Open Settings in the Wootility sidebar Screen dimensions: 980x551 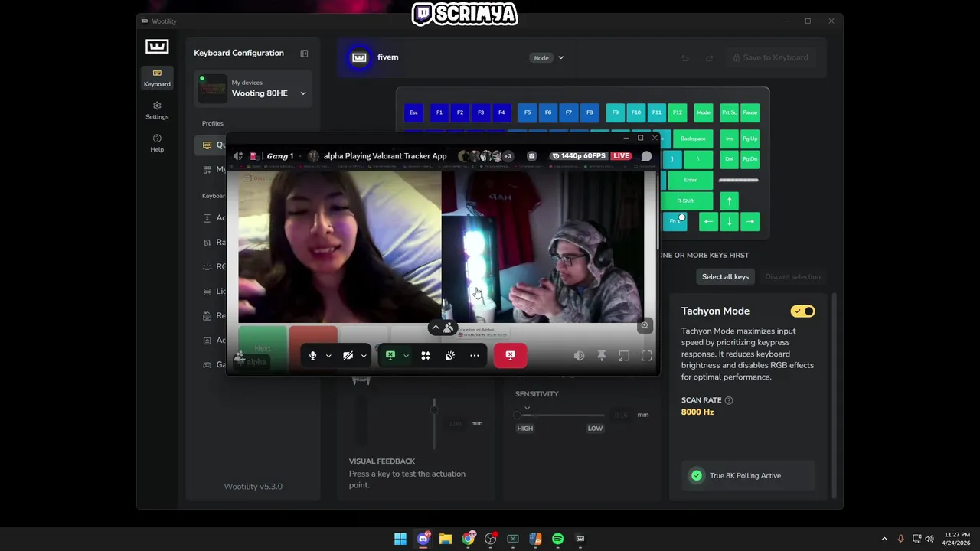(157, 110)
